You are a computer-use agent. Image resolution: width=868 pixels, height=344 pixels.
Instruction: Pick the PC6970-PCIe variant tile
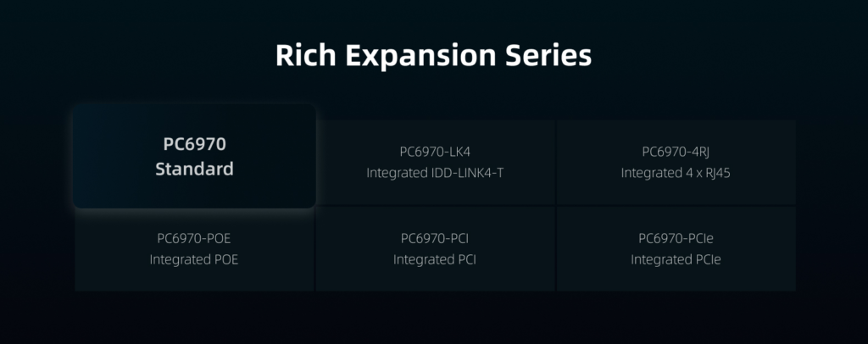[x=676, y=248]
